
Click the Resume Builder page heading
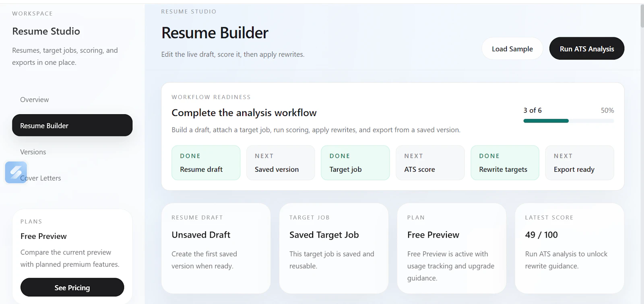pyautogui.click(x=215, y=33)
